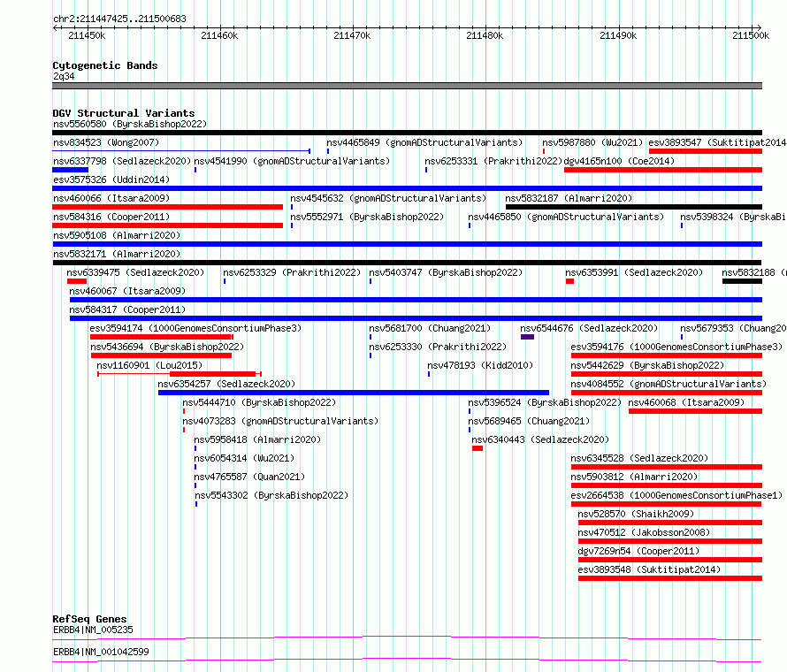Select the nsv5905108 (Almarri2020) label
The image size is (787, 672).
point(117,235)
